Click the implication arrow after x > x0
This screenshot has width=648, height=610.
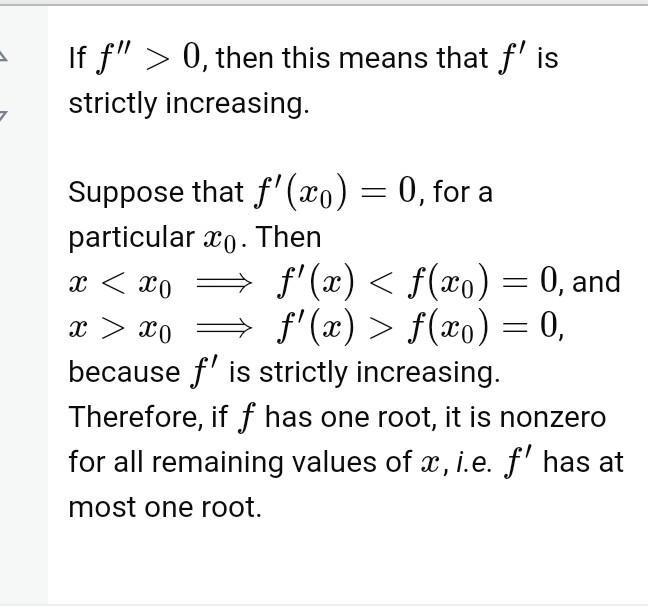223,327
